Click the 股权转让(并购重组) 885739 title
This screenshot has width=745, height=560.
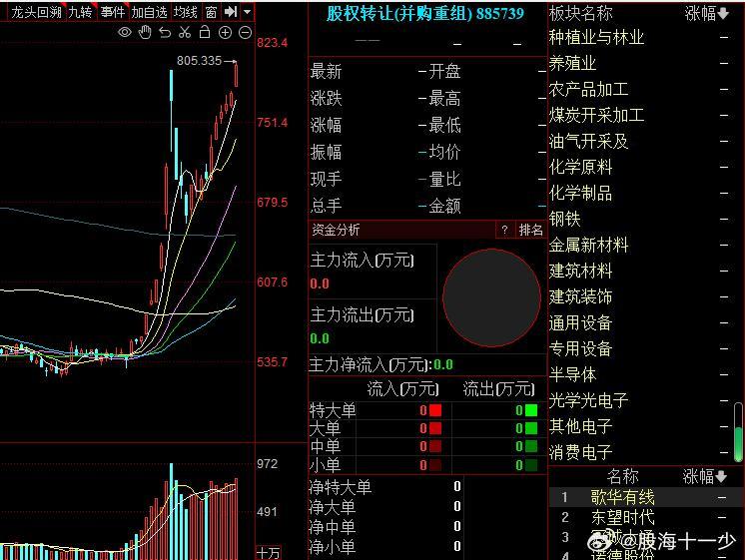pos(425,13)
